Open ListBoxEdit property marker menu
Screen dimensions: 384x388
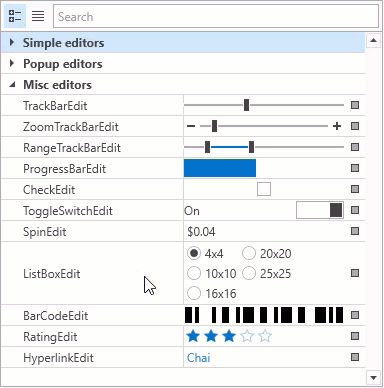point(355,273)
